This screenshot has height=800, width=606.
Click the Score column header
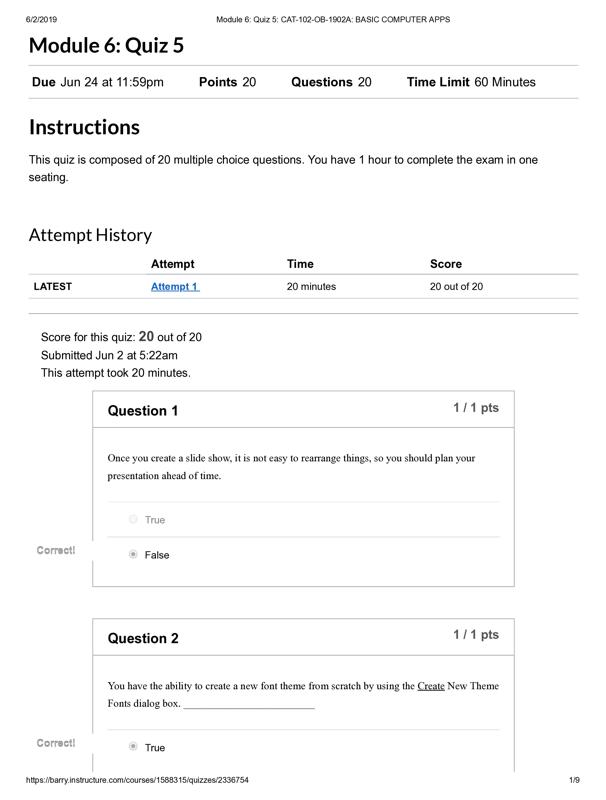446,264
